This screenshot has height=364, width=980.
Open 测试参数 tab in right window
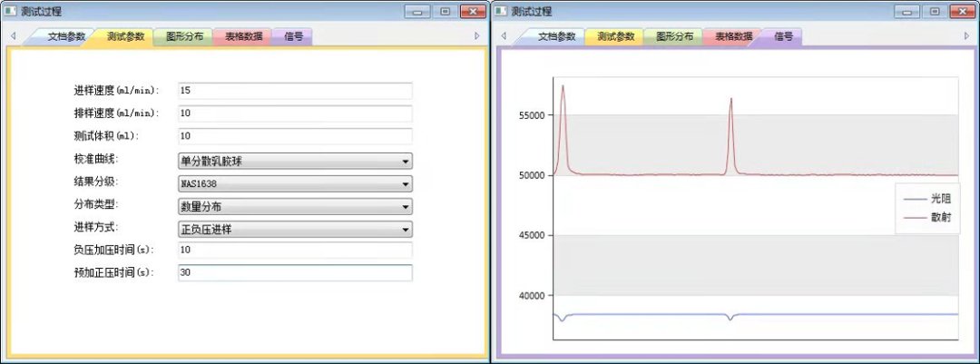coord(615,37)
